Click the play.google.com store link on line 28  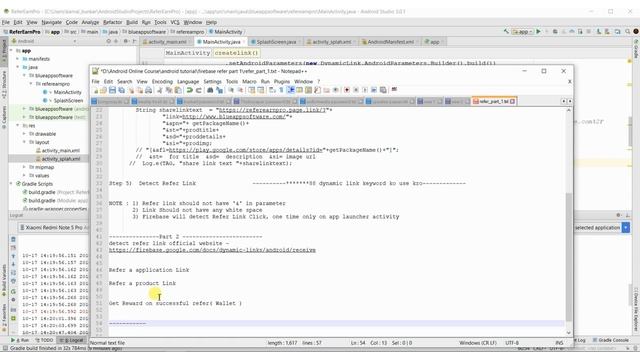(245, 150)
